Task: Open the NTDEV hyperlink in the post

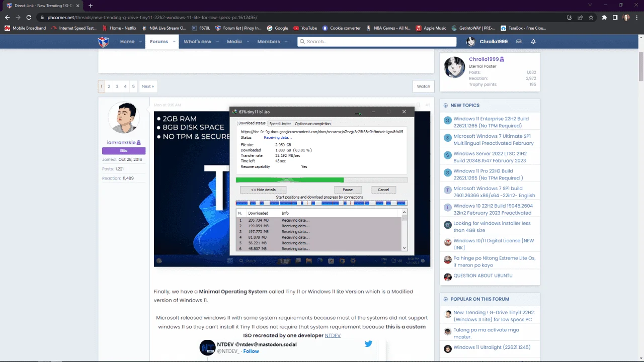Action: tap(333, 335)
